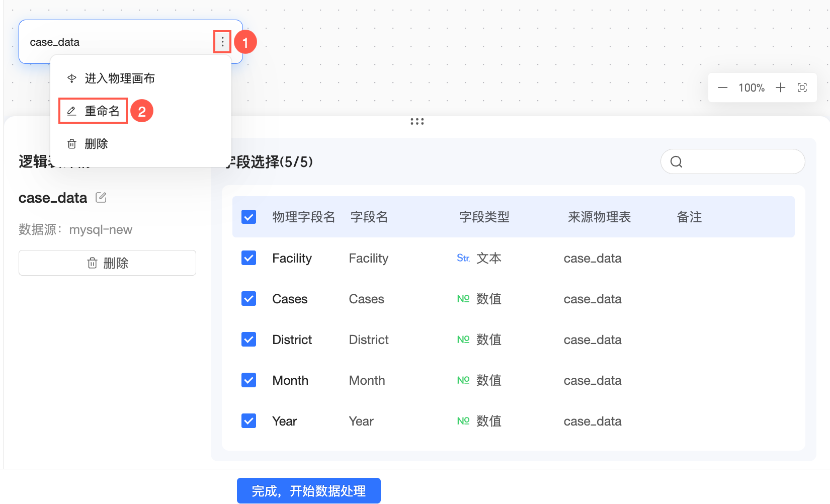
Task: Open the case_data node three-dot menu
Action: pyautogui.click(x=222, y=42)
